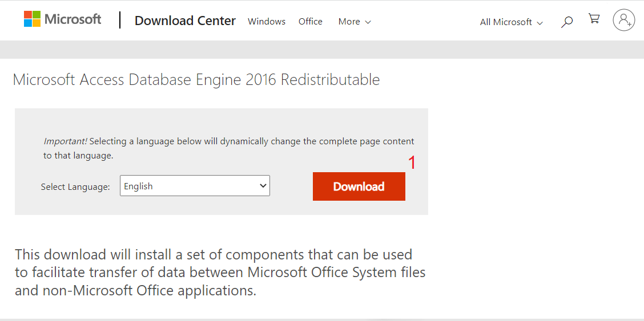Screen dimensions: 644x321
Task: Go to Download Center home link
Action: 185,21
